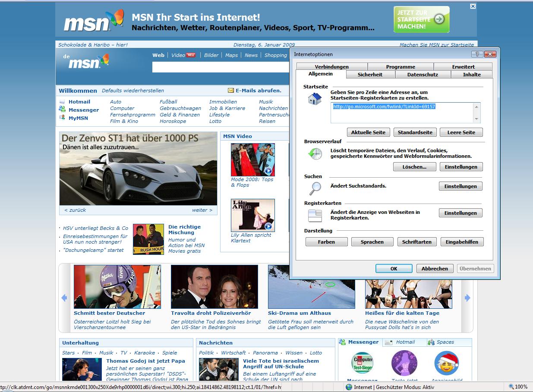The height and width of the screenshot is (392, 533).
Task: Click the MSN search input box
Action: point(221,67)
